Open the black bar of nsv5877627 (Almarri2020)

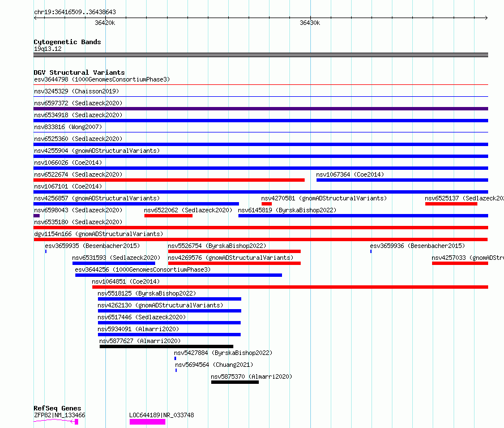click(166, 346)
